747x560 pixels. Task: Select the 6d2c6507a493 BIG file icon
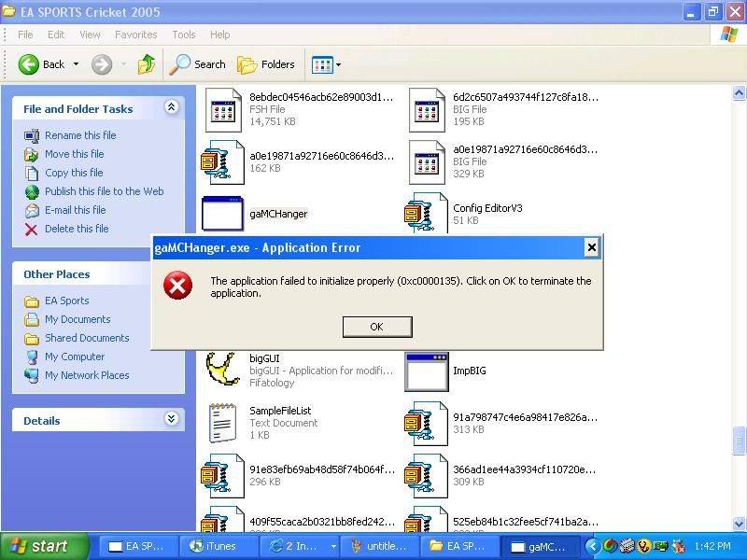pos(427,110)
